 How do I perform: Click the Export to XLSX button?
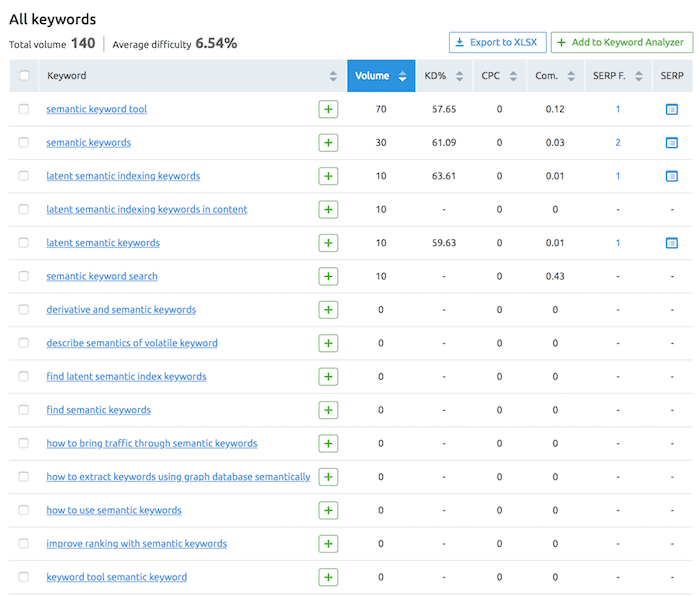tap(497, 42)
